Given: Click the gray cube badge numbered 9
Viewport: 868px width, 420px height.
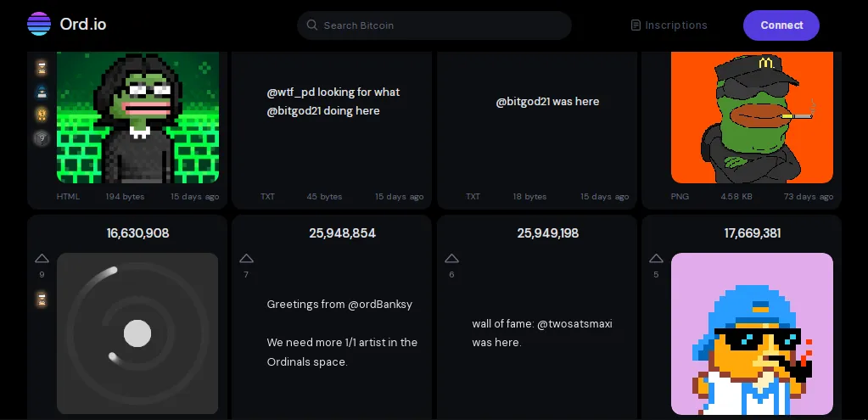Looking at the screenshot, I should (42, 137).
